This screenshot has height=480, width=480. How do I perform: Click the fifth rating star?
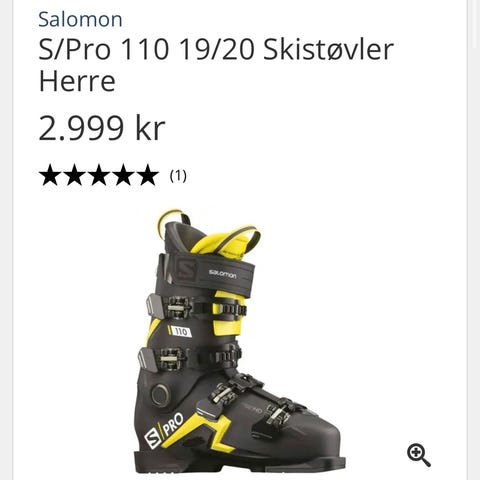coord(148,175)
